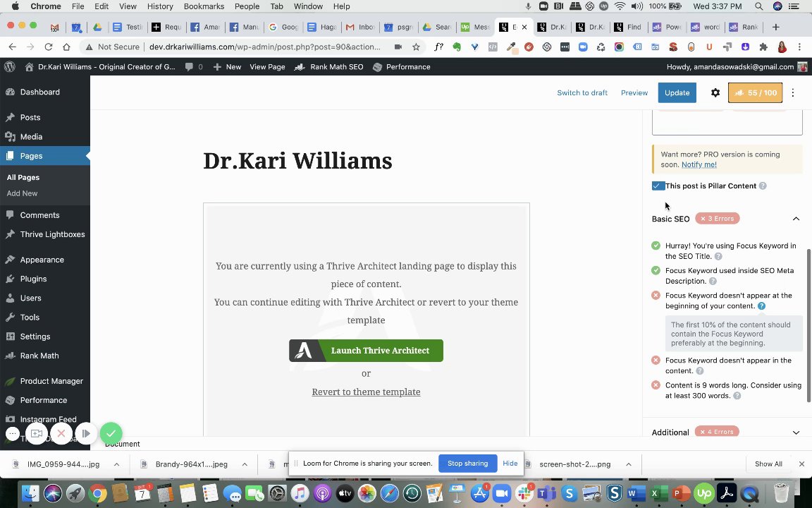Click Show All downloads
This screenshot has height=508, width=812.
point(768,464)
